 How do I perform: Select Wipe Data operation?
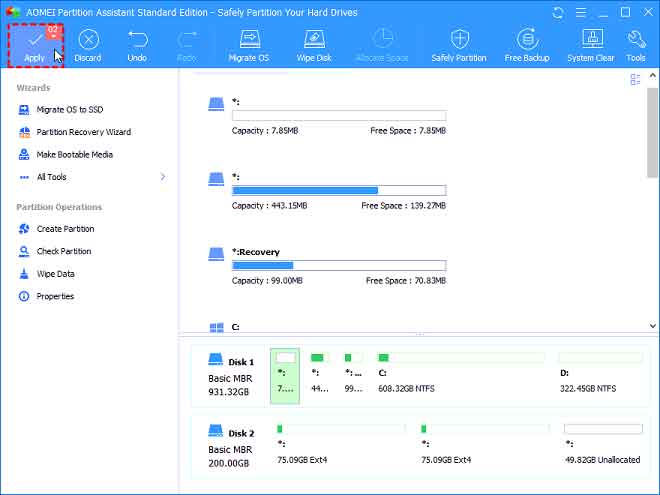click(x=47, y=274)
